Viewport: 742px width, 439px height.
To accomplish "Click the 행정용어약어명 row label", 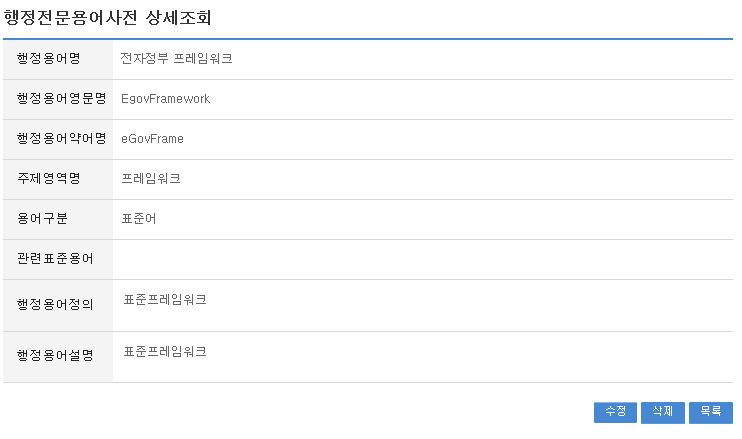I will (x=61, y=139).
